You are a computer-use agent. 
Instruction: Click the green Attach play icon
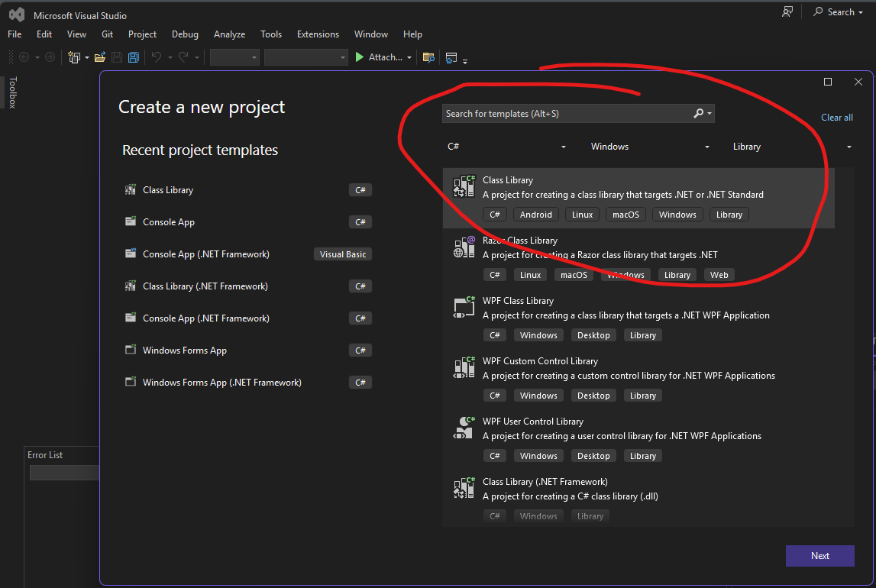[x=360, y=57]
